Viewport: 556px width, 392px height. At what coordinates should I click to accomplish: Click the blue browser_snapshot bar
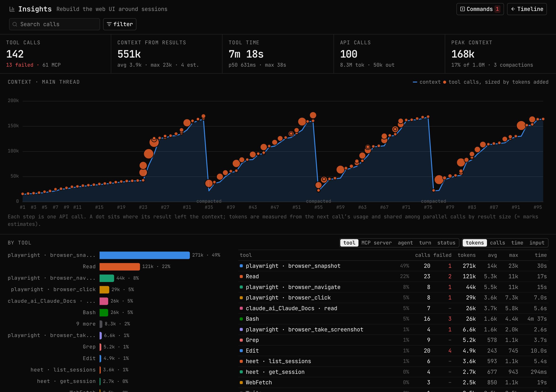click(145, 255)
